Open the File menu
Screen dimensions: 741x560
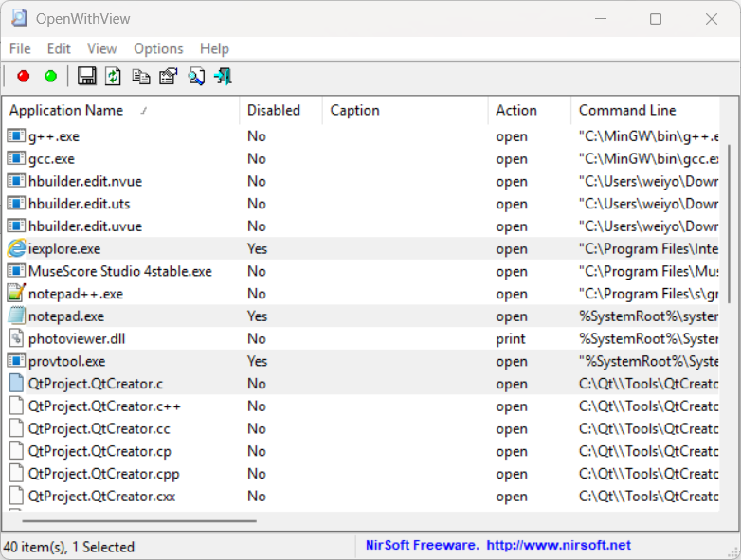click(x=20, y=48)
